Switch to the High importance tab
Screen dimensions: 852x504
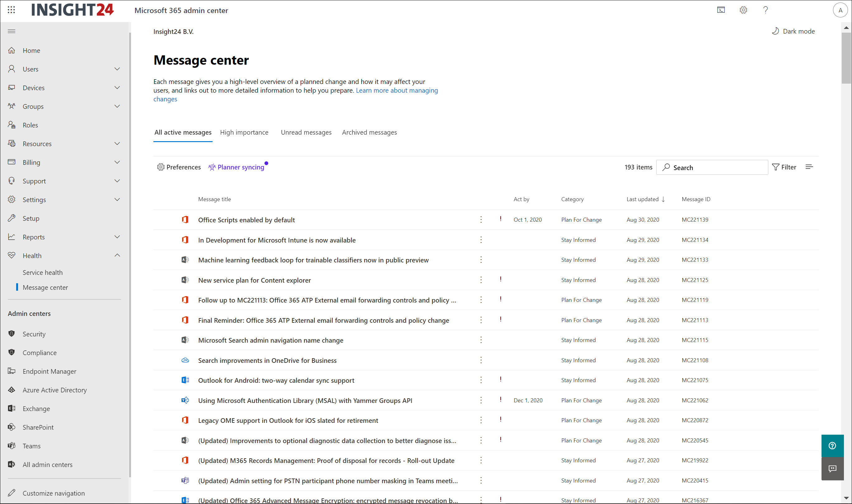pos(244,132)
